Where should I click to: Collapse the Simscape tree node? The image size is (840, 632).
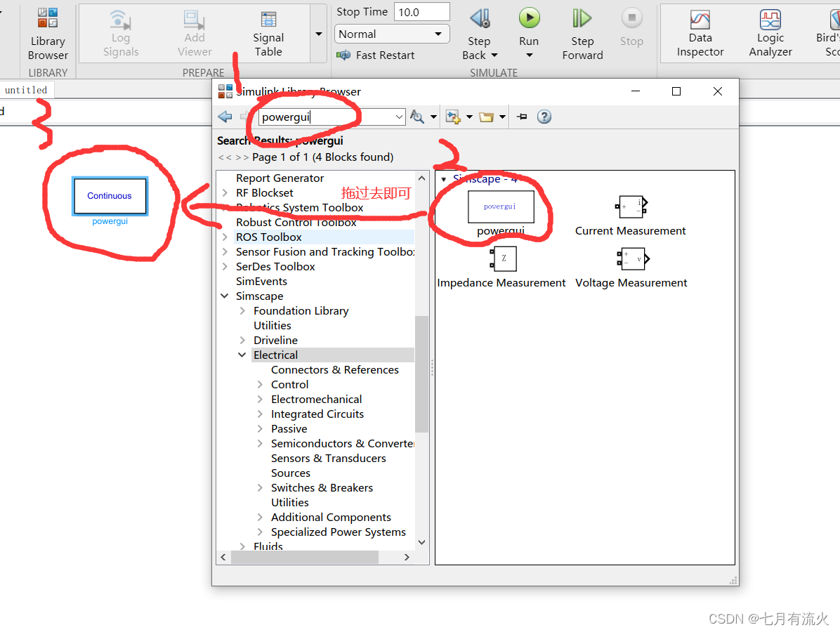point(225,296)
